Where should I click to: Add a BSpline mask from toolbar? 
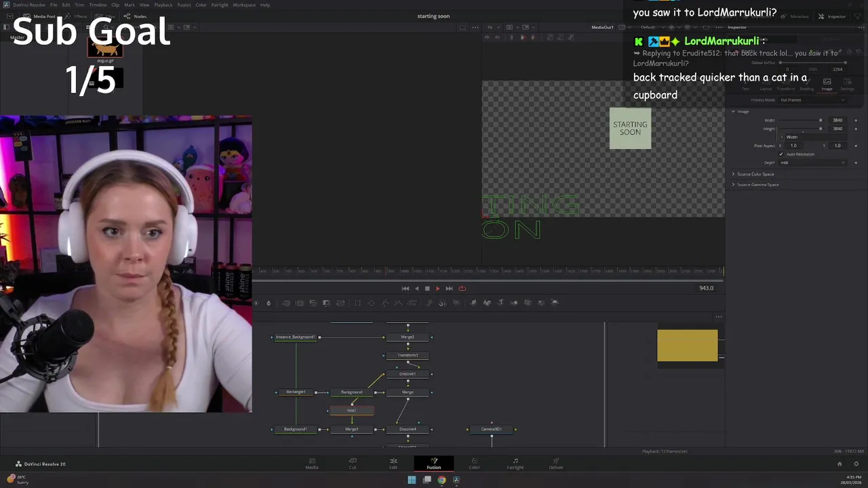click(x=398, y=303)
